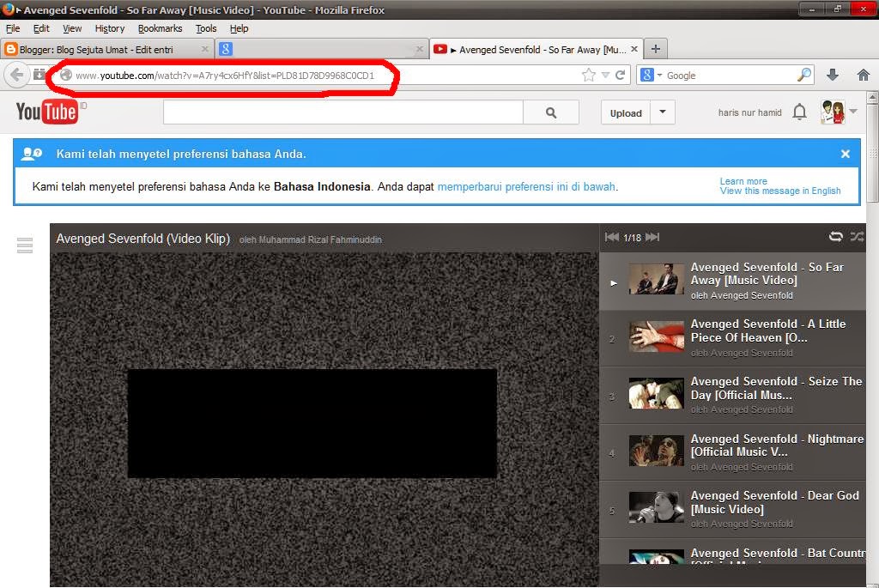Select Nightmare video thumbnail
879x588 pixels.
tap(656, 451)
